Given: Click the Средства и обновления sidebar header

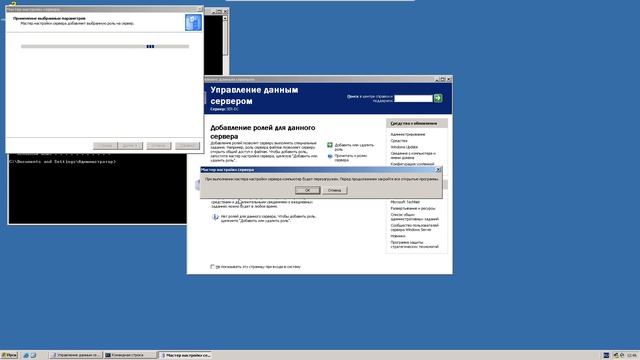Looking at the screenshot, I should pos(416,123).
